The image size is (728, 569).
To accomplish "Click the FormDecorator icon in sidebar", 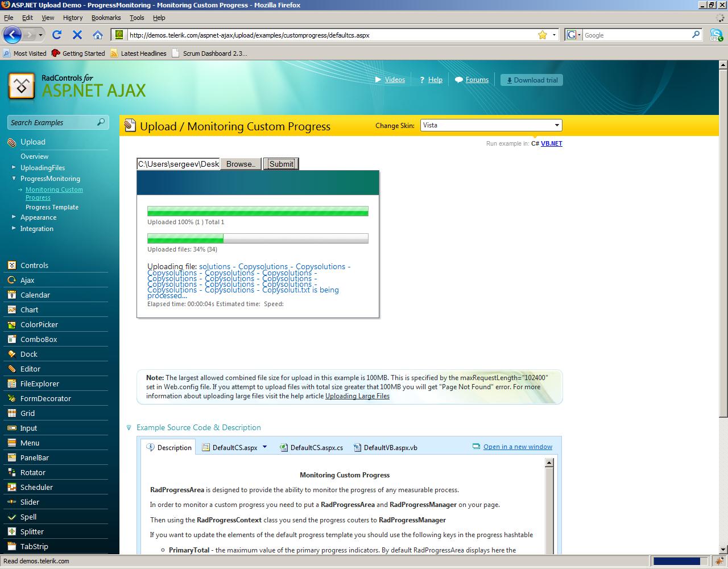I will point(11,398).
